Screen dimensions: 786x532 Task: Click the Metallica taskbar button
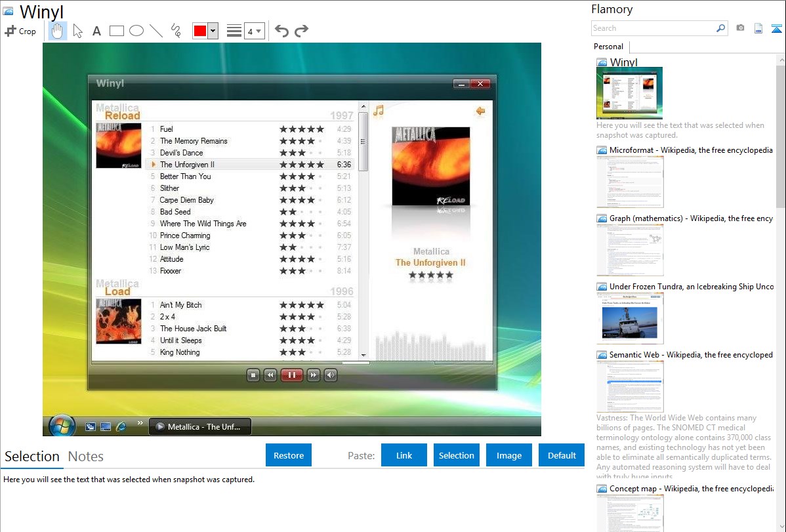[200, 426]
